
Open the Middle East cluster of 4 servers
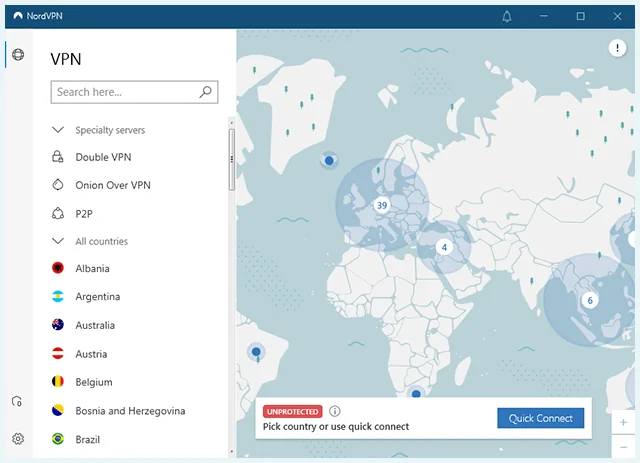point(444,247)
